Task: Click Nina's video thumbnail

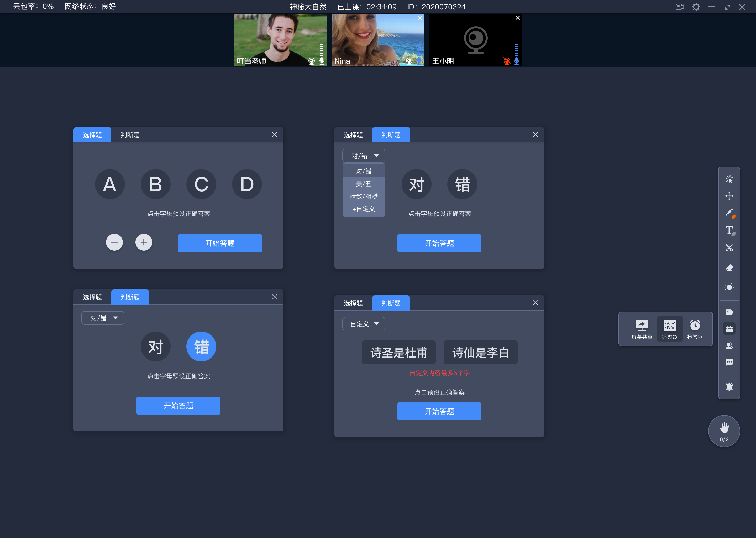Action: (x=377, y=39)
